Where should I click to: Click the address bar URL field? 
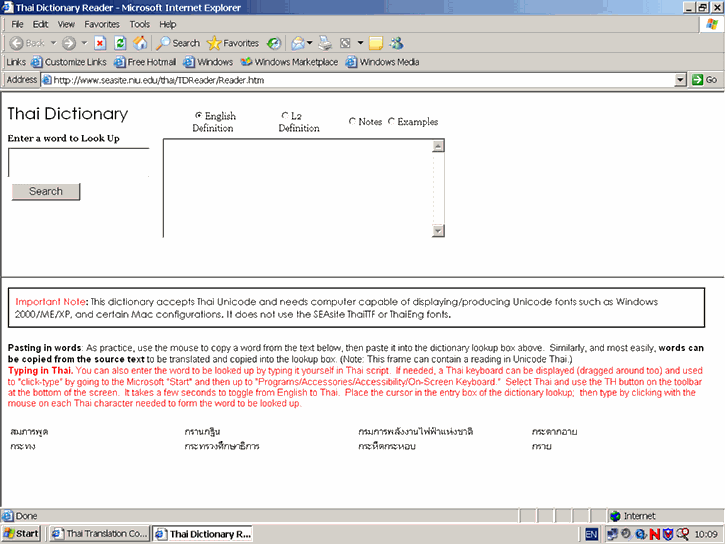[x=358, y=80]
